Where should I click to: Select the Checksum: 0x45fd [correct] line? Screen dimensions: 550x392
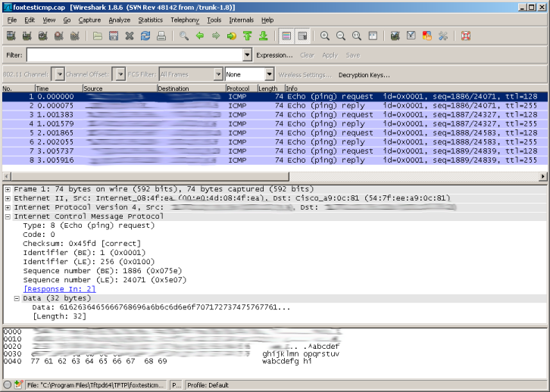(82, 244)
